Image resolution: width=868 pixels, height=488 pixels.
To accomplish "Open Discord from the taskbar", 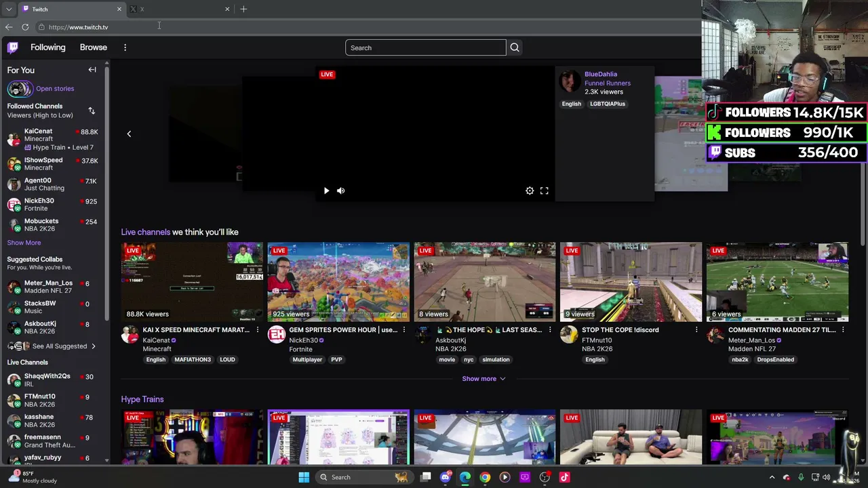I will [x=445, y=477].
